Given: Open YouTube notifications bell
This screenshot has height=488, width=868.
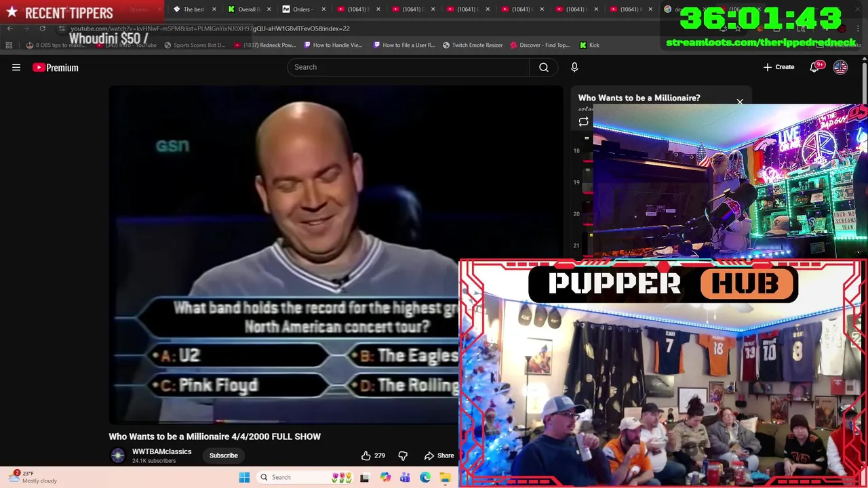Looking at the screenshot, I should pos(815,67).
